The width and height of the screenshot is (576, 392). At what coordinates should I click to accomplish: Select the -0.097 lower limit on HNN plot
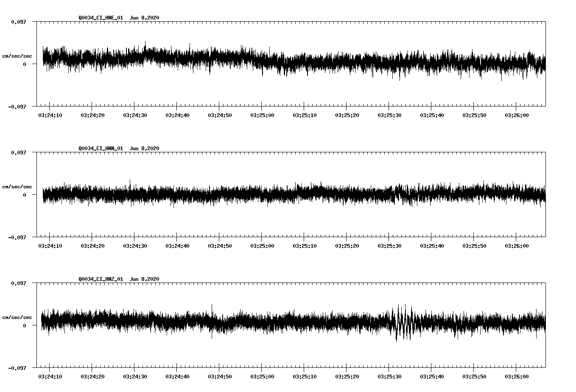pos(17,237)
